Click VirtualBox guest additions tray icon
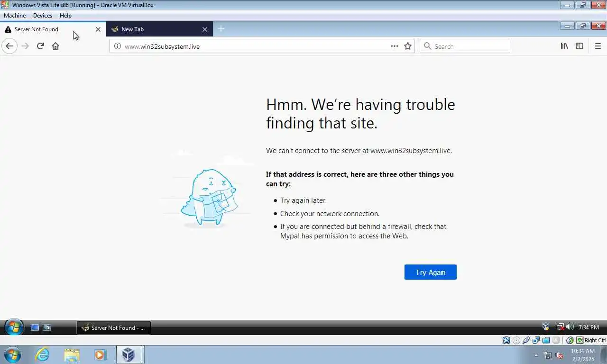Screen dimensions: 607x364 tap(546, 327)
